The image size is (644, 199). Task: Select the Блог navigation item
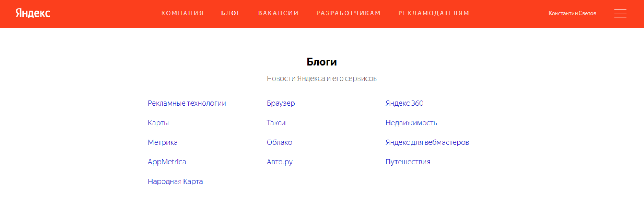[231, 13]
